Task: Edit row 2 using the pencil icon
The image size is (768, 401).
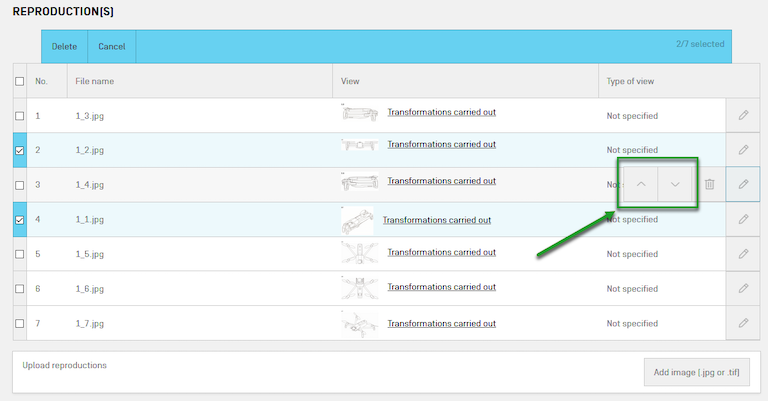Action: (743, 150)
